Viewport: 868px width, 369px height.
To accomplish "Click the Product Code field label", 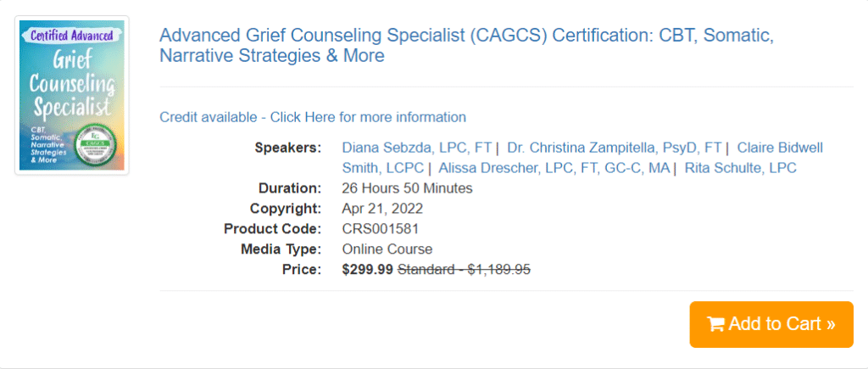I will pyautogui.click(x=272, y=229).
